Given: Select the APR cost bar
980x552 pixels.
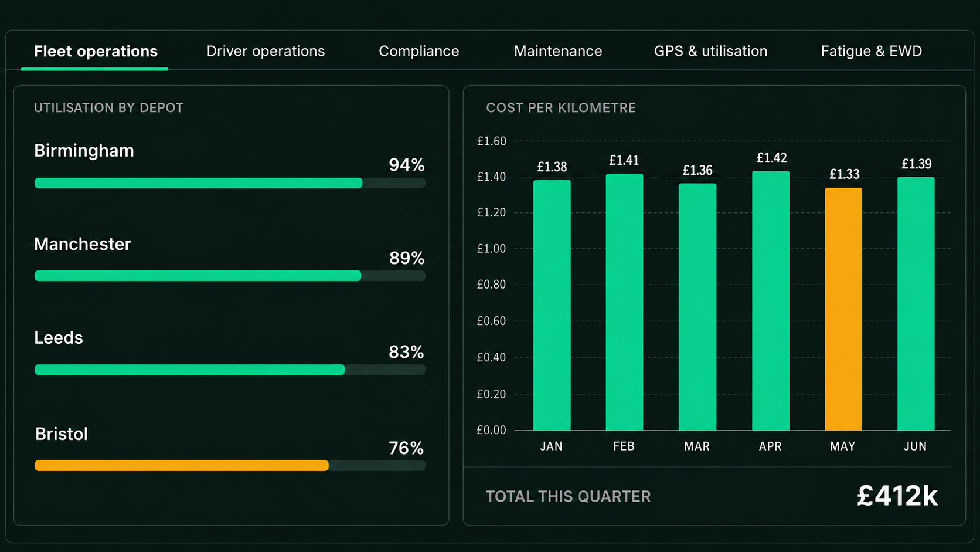Looking at the screenshot, I should tap(771, 301).
